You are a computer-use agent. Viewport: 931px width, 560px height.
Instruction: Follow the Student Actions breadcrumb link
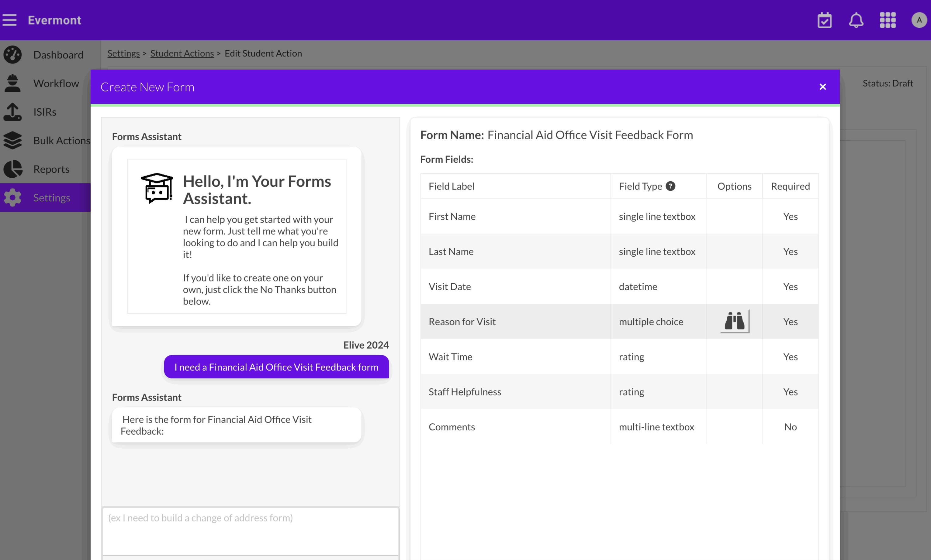coord(182,53)
